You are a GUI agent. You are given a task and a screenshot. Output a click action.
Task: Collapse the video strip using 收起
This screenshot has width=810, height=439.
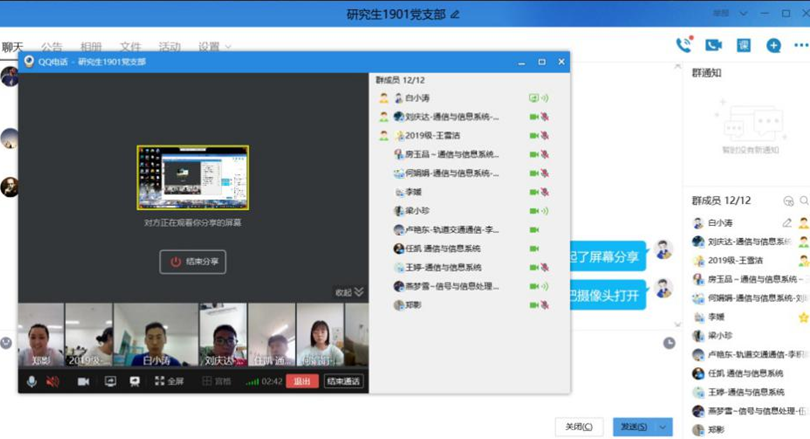click(349, 292)
